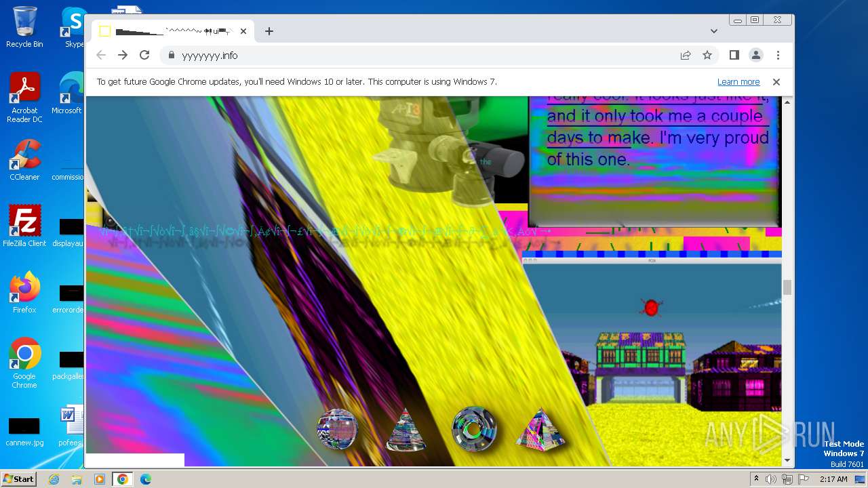This screenshot has width=868, height=488.
Task: Open Firefox desktop shortcut
Action: tap(24, 293)
